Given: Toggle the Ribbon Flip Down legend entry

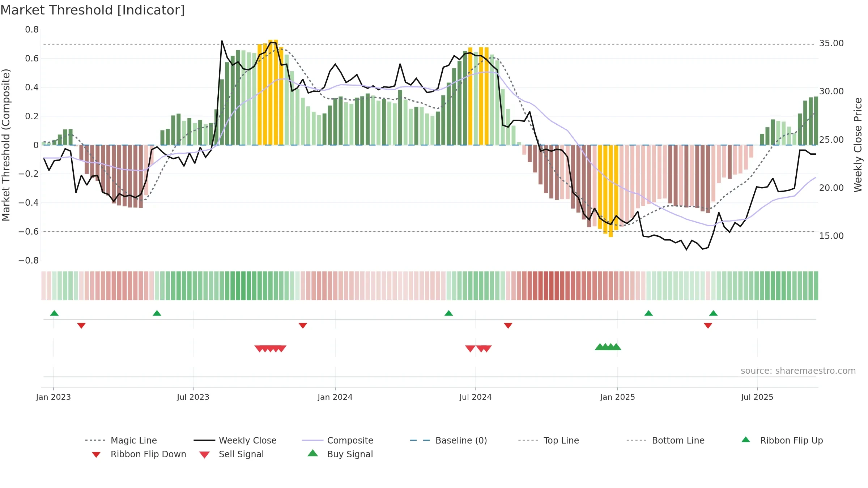Looking at the screenshot, I should (x=139, y=454).
